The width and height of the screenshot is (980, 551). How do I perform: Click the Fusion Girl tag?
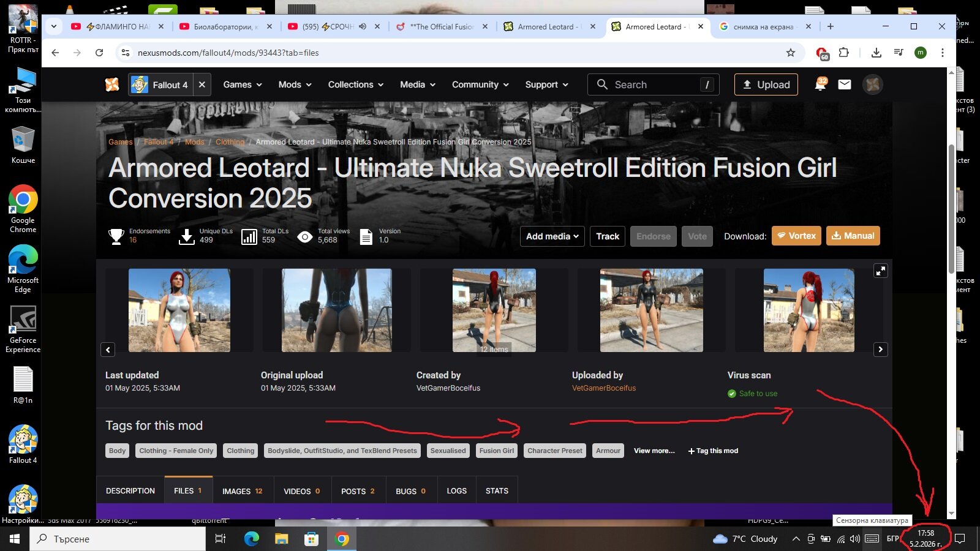497,451
